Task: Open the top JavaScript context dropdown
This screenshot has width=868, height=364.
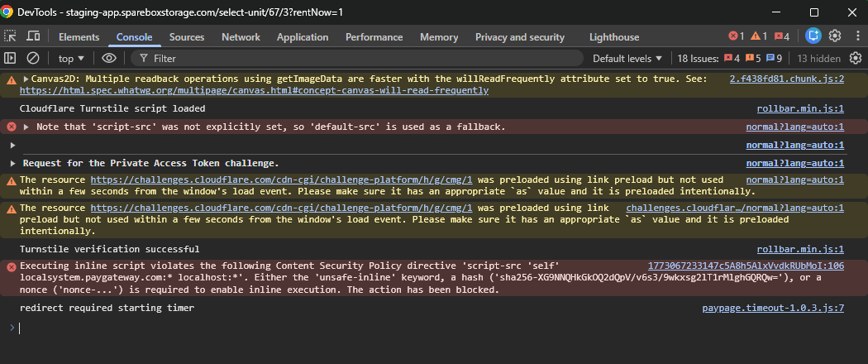Action: [71, 58]
